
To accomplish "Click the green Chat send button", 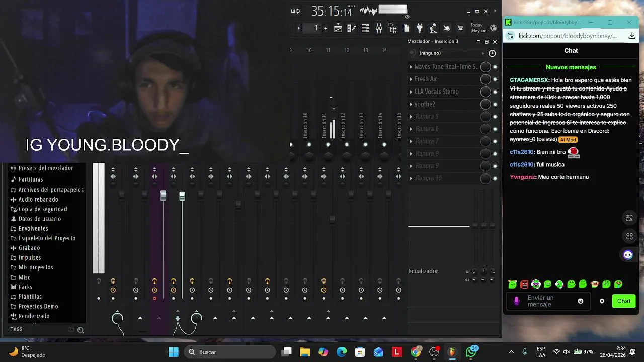I will (x=623, y=301).
